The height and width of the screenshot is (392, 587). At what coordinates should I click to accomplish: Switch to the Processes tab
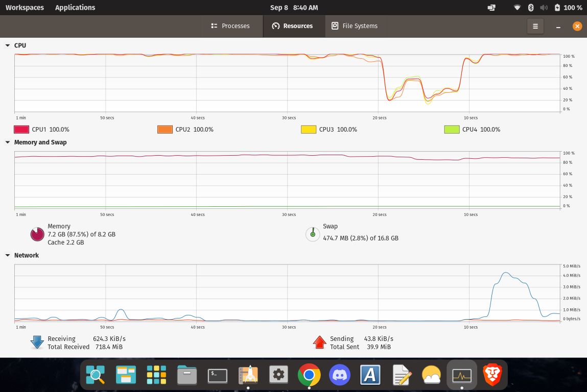(x=230, y=26)
